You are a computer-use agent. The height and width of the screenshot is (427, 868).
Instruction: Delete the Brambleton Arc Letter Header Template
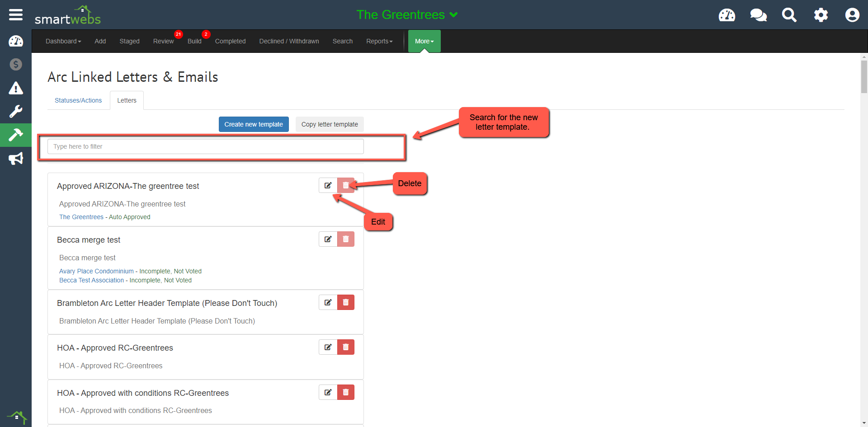pos(346,302)
